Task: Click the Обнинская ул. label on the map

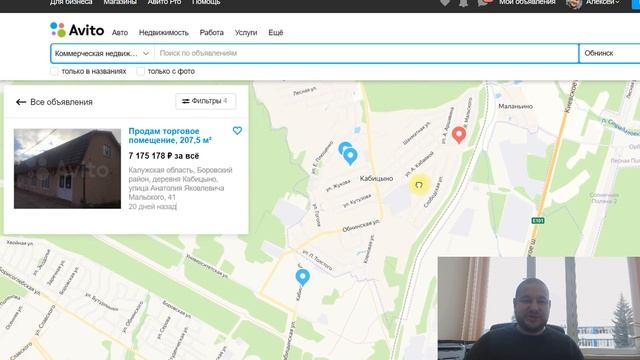Action: coord(361,226)
